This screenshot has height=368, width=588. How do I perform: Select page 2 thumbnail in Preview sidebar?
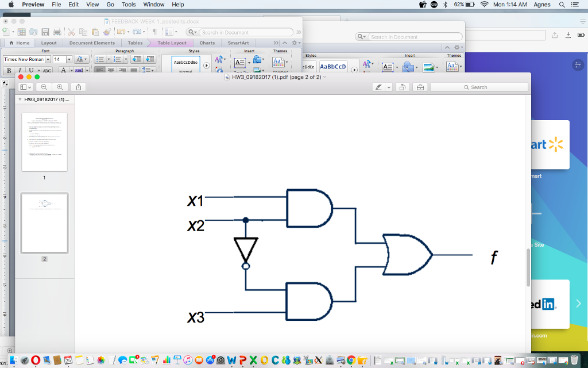click(x=44, y=223)
